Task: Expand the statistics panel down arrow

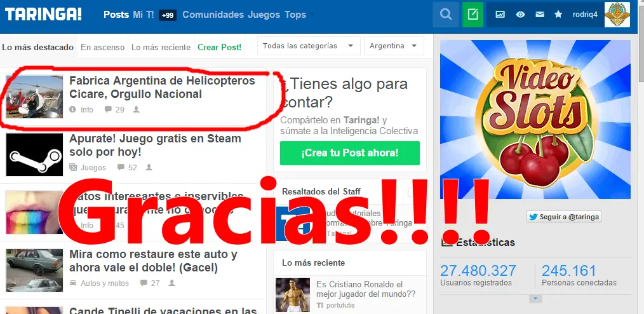Action: click(535, 299)
